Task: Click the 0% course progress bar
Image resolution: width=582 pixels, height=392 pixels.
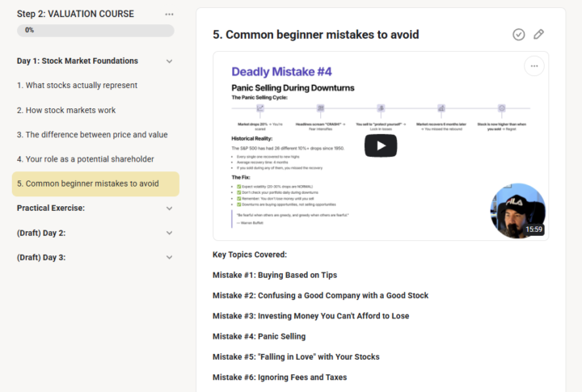Action: pos(95,31)
